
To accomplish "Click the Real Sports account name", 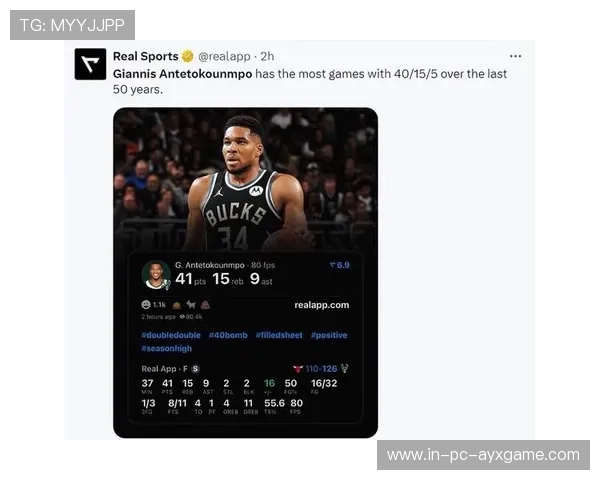I will coord(146,56).
